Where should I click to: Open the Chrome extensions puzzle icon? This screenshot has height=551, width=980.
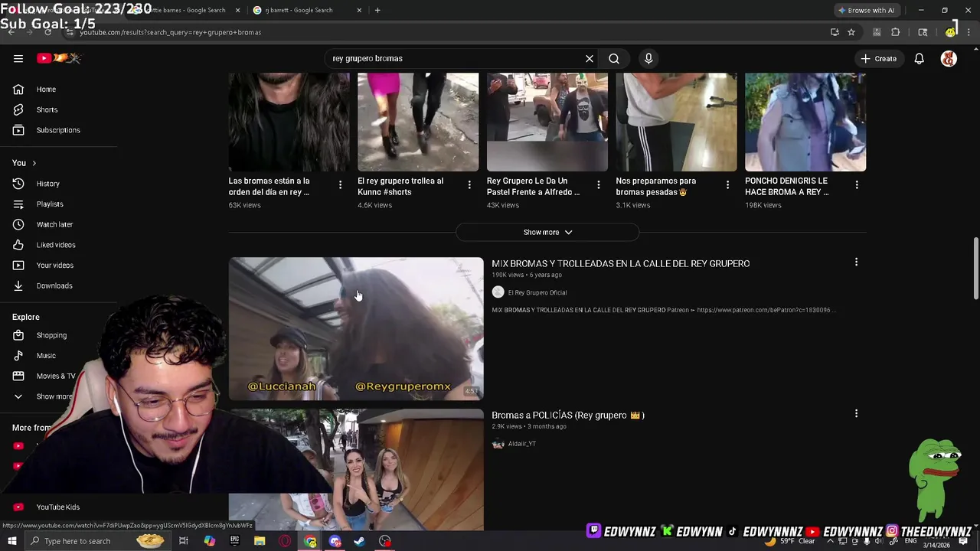(x=895, y=32)
